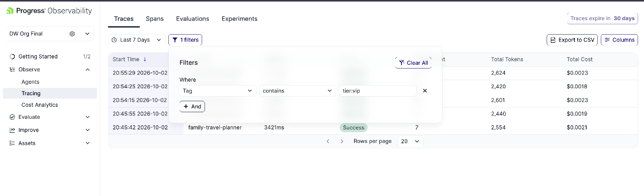The height and width of the screenshot is (196, 644).
Task: Click the $0.0019 total cost cell
Action: click(x=577, y=114)
